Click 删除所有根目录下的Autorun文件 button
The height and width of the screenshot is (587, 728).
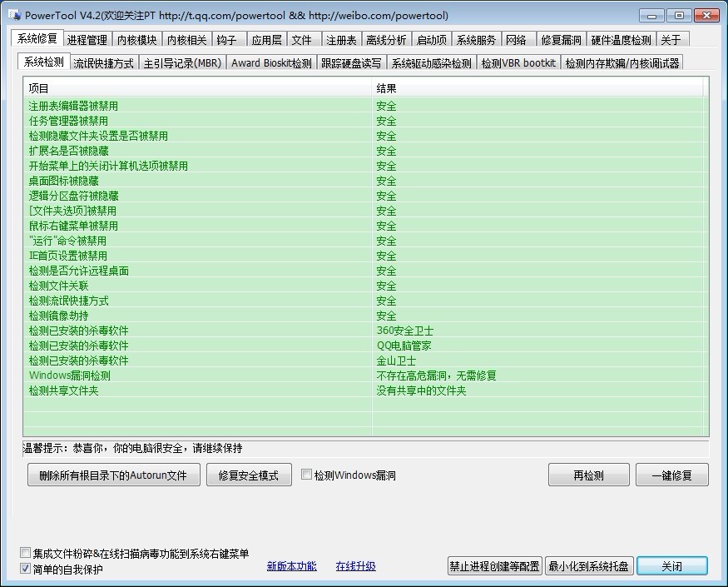(113, 475)
